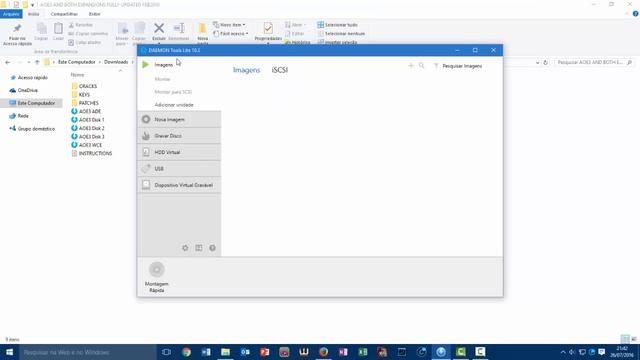Viewport: 640px width, 360px height.
Task: Click the Propriedades ribbon icon
Action: pyautogui.click(x=268, y=28)
